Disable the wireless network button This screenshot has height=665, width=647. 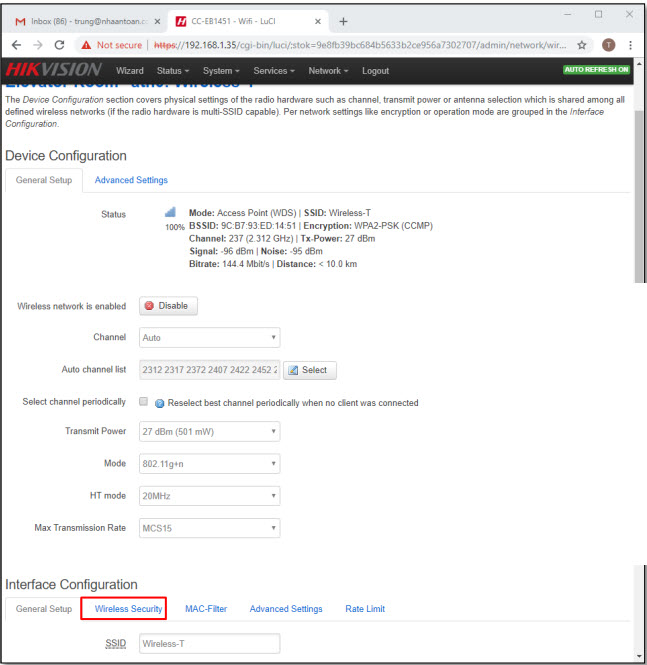[x=168, y=306]
